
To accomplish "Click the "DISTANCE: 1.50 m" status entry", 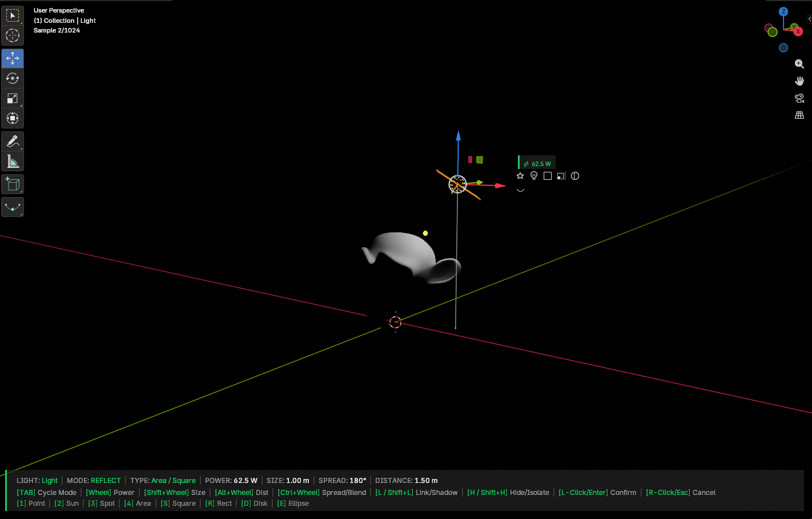I will [x=407, y=481].
